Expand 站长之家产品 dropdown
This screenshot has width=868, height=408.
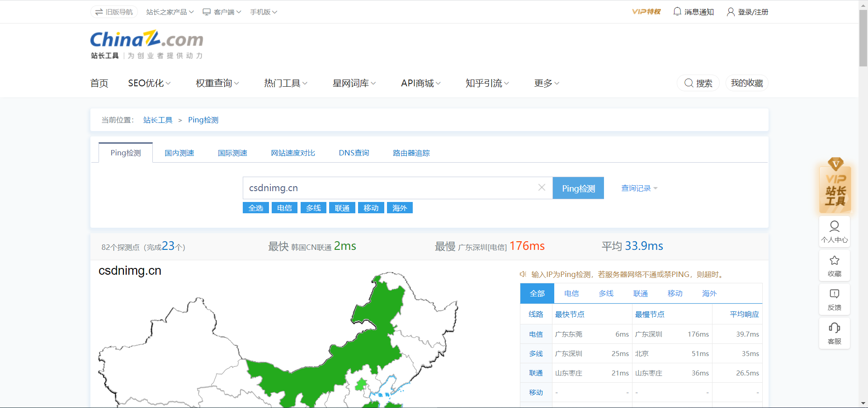[x=170, y=12]
